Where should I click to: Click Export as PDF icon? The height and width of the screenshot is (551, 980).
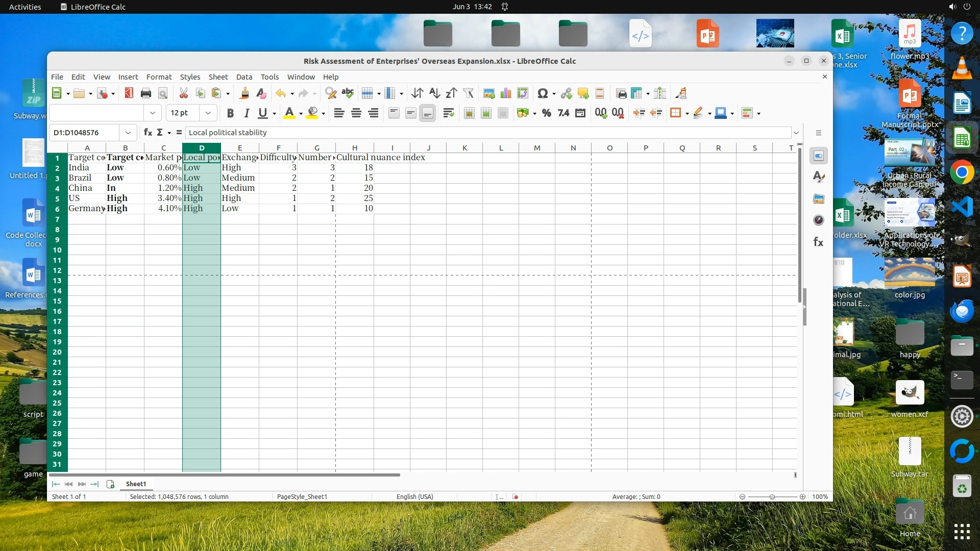point(129,93)
